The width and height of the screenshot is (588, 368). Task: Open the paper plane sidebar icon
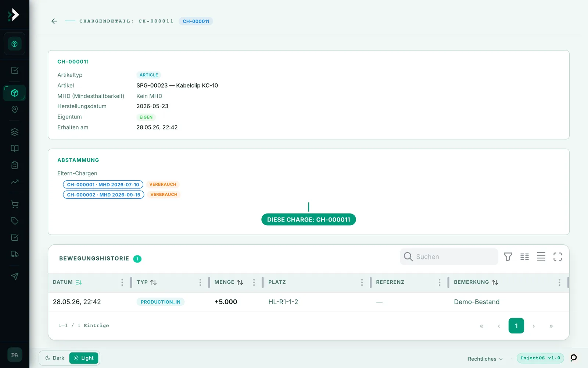click(15, 276)
